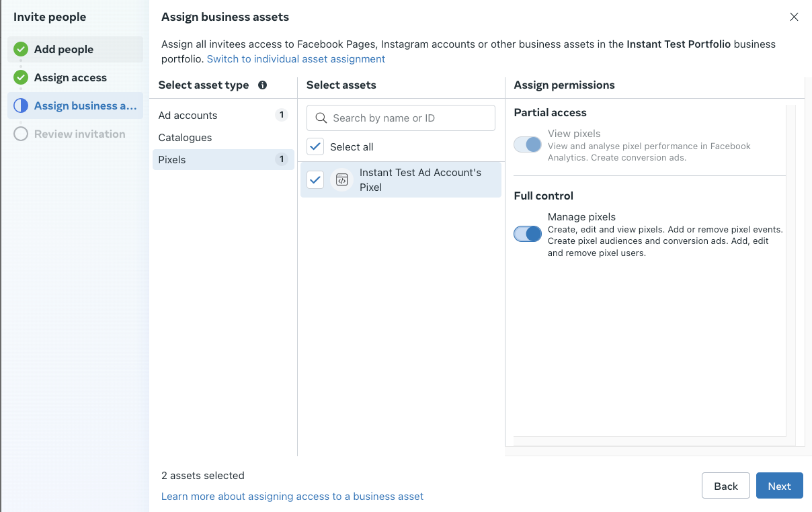Screen dimensions: 812x512
Task: Go to the Add people step
Action: 75,49
